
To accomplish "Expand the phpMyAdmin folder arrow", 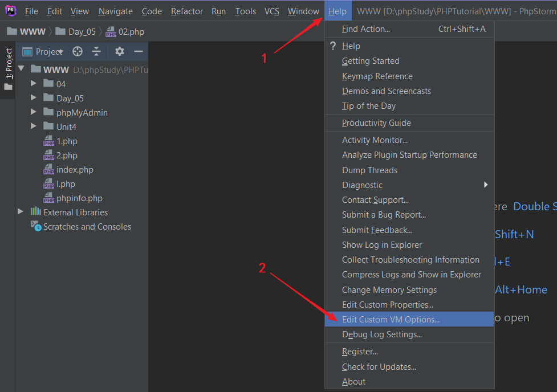I will pos(34,112).
